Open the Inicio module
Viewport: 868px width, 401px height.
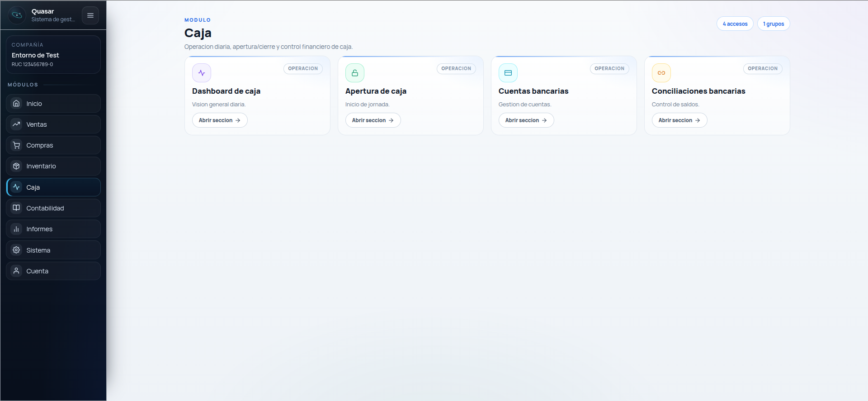(x=53, y=104)
